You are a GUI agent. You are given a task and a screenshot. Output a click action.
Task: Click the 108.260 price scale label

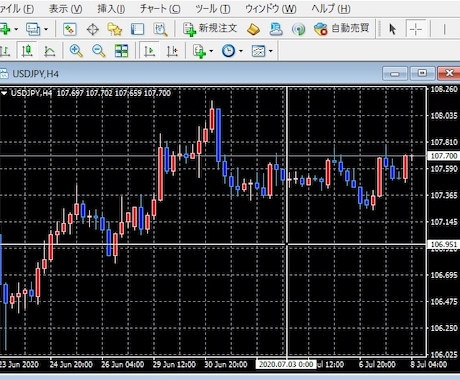click(x=444, y=89)
